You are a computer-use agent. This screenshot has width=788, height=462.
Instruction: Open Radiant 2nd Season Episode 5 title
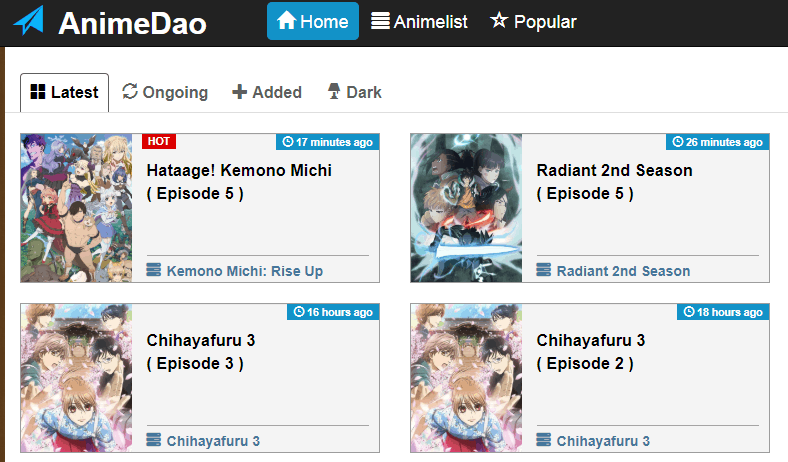click(614, 181)
